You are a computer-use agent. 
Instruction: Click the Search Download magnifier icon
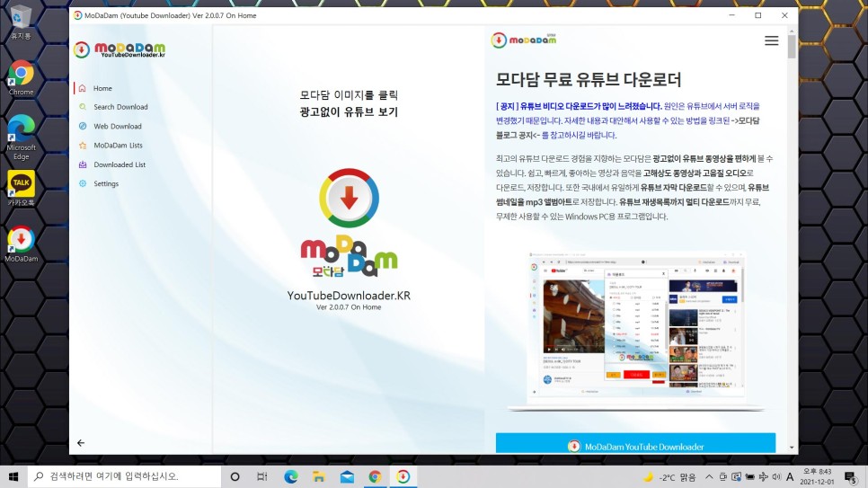(83, 107)
